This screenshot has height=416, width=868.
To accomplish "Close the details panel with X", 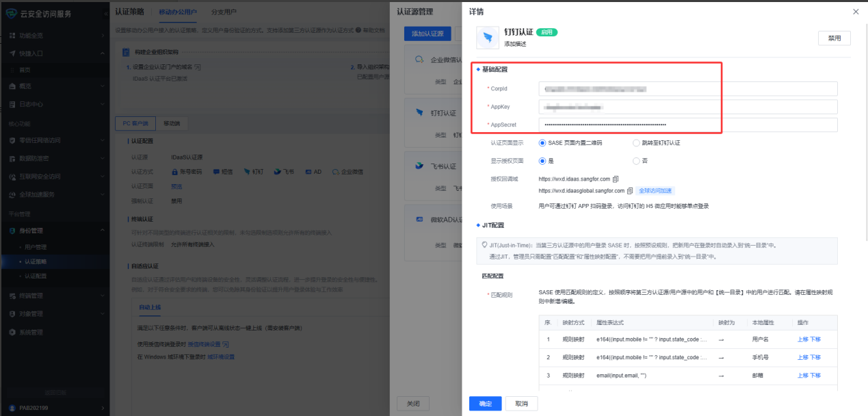I will [856, 12].
